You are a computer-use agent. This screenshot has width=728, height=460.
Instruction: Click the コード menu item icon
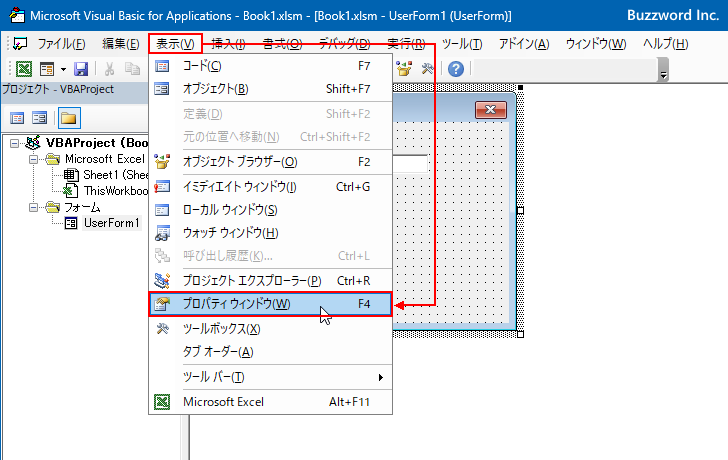(x=162, y=66)
